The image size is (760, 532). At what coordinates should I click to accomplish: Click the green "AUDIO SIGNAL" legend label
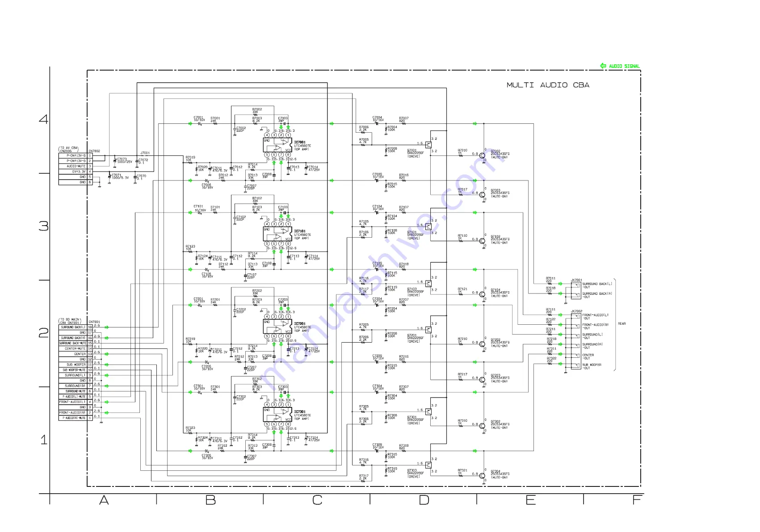pyautogui.click(x=624, y=66)
